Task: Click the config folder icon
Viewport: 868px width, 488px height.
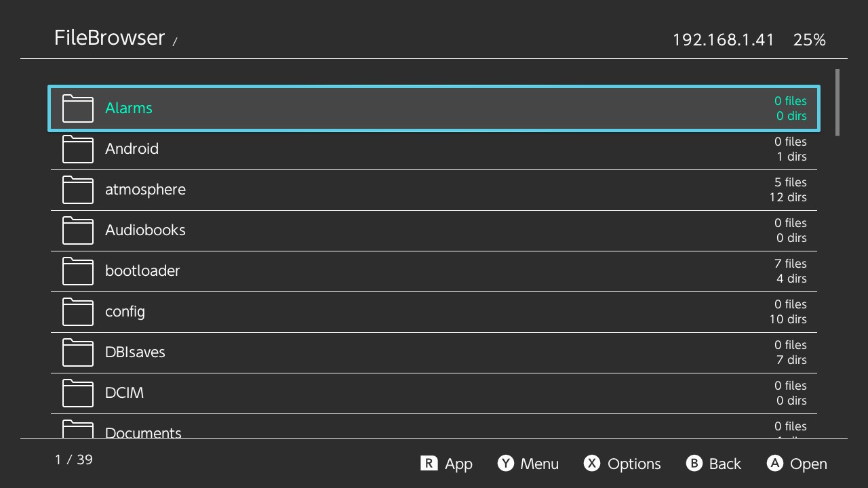Action: pyautogui.click(x=77, y=312)
